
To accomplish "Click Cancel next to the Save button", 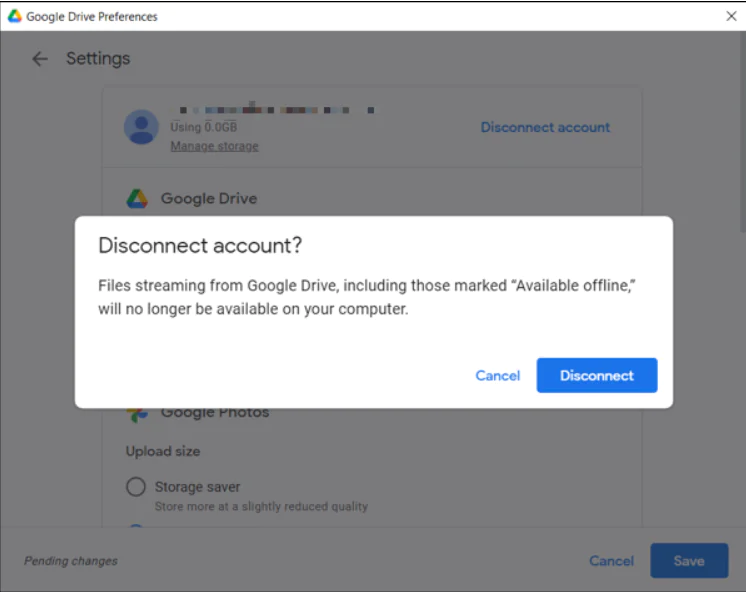I will pyautogui.click(x=611, y=561).
